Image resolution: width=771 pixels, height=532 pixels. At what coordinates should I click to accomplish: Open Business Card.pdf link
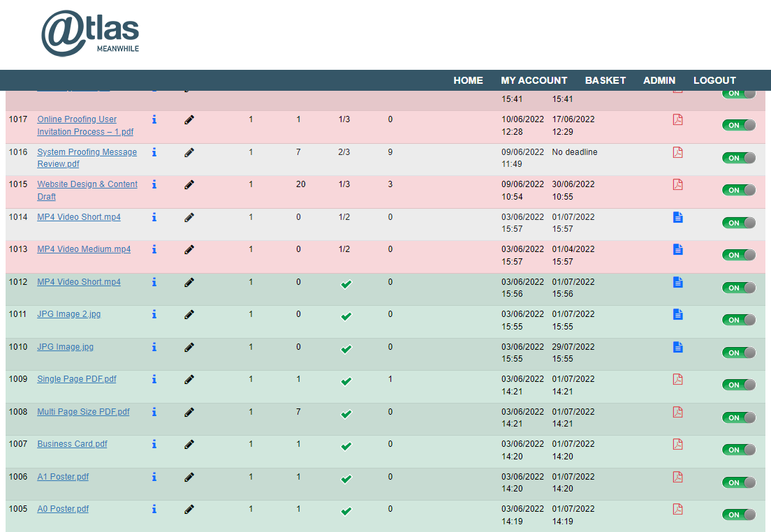coord(73,444)
